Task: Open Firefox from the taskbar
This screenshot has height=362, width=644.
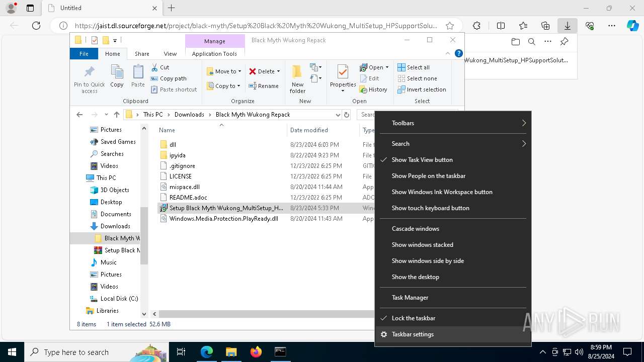Action: coord(256,352)
